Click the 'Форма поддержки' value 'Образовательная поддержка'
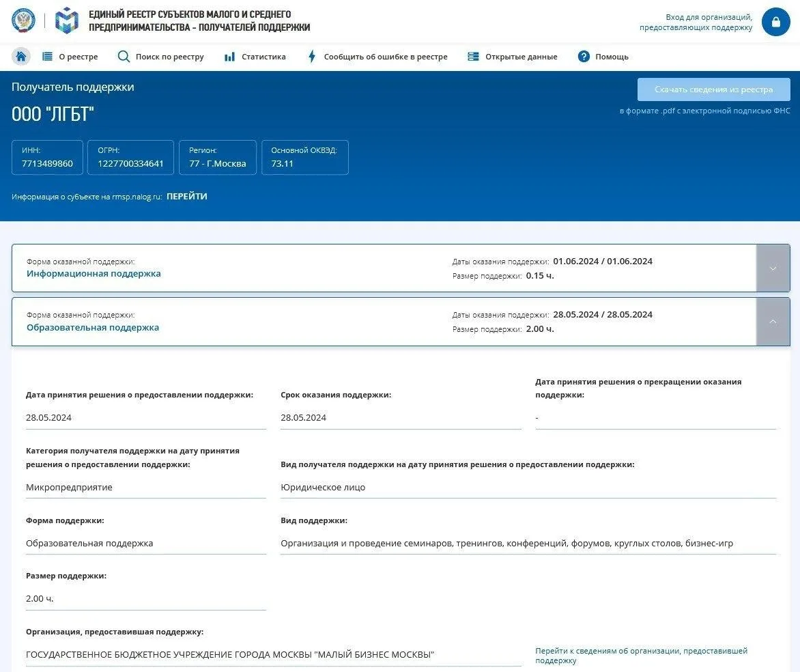This screenshot has height=672, width=800. tap(89, 544)
